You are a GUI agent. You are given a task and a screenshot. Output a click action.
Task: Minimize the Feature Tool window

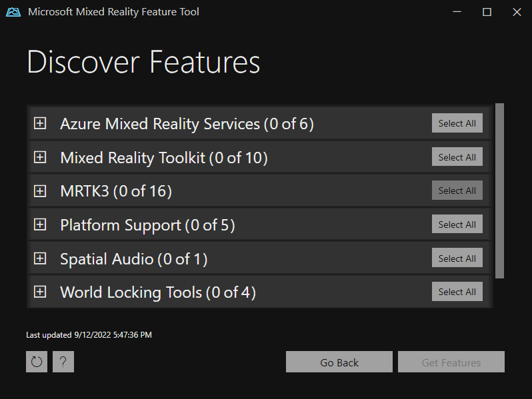[x=457, y=12]
